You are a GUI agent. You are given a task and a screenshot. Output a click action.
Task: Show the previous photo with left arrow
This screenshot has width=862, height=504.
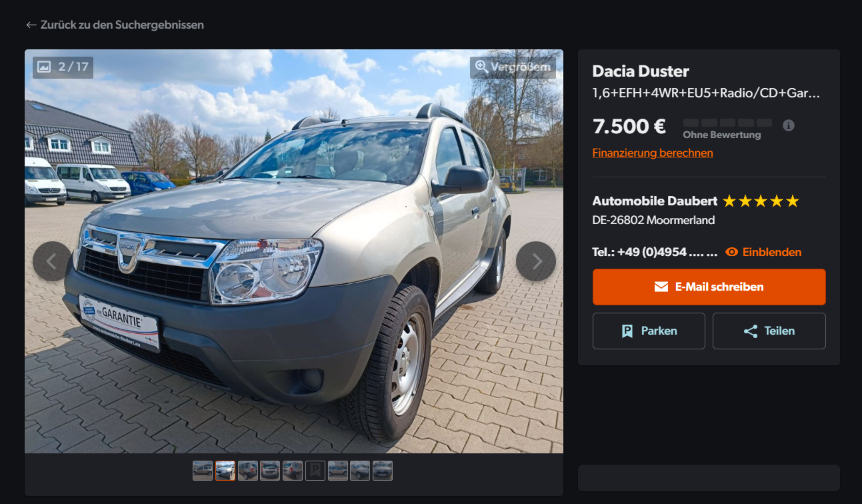pos(52,261)
